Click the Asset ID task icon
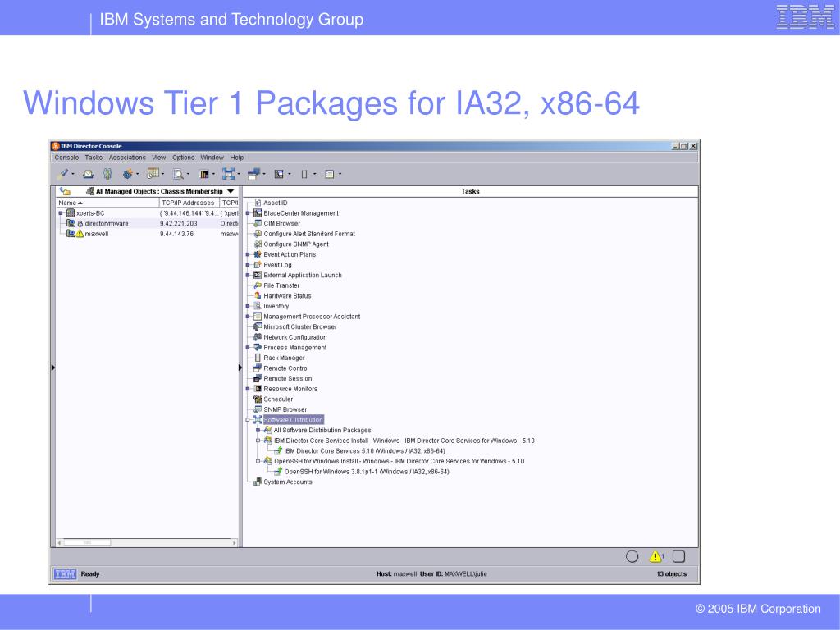Image resolution: width=840 pixels, height=630 pixels. point(258,203)
